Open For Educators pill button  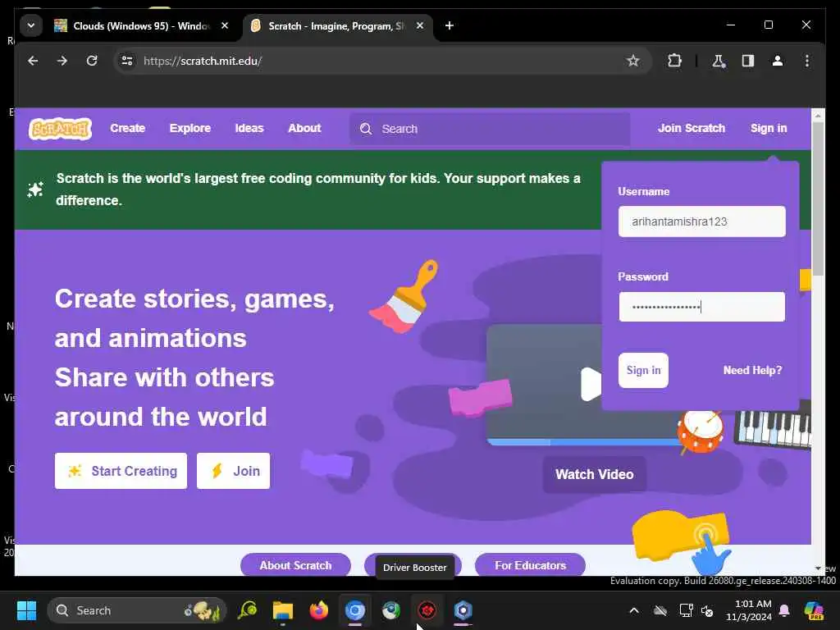[530, 565]
